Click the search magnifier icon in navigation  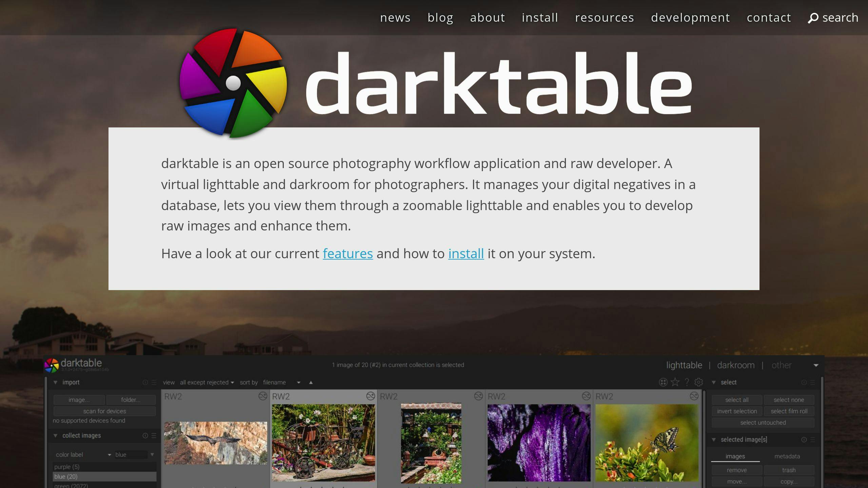click(x=813, y=18)
